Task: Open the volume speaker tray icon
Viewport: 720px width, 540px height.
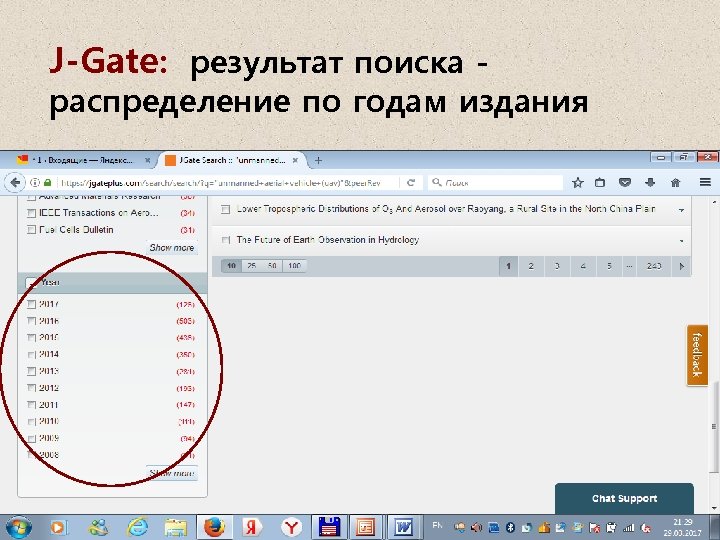Action: [477, 527]
